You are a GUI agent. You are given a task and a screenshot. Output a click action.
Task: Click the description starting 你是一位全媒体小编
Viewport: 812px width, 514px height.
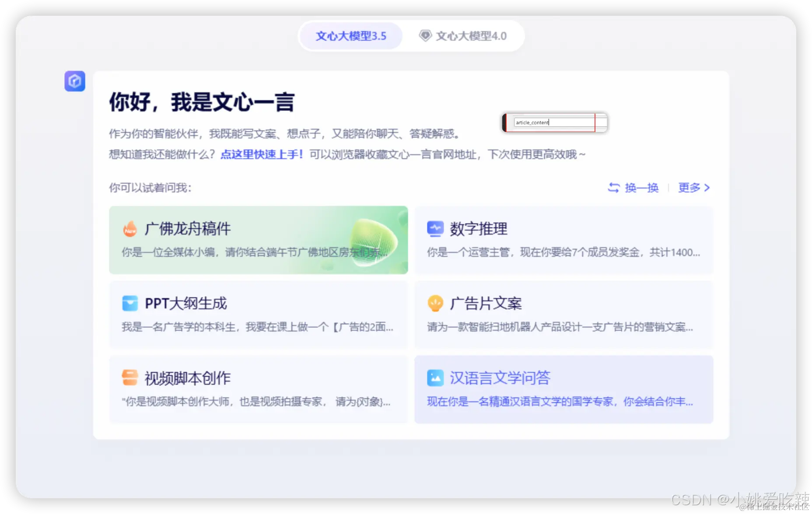[x=255, y=252]
